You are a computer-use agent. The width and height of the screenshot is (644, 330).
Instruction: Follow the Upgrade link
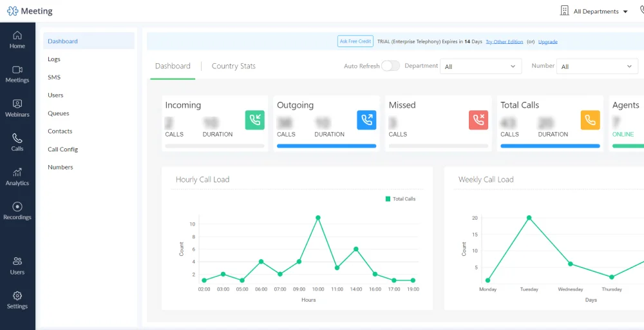tap(548, 42)
